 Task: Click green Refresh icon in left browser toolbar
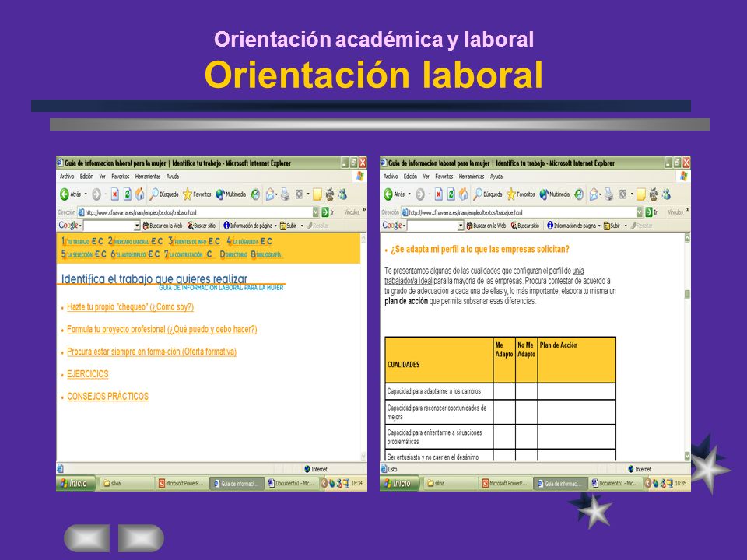click(127, 194)
